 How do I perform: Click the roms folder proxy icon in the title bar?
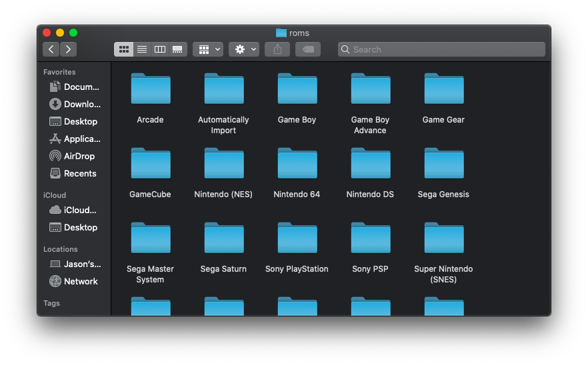[x=281, y=33]
